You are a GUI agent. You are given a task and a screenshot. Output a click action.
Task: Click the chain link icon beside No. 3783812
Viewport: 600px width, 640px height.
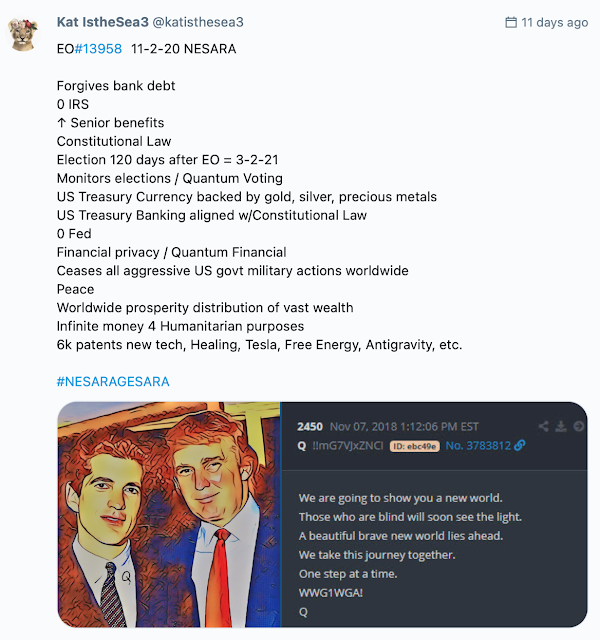520,445
